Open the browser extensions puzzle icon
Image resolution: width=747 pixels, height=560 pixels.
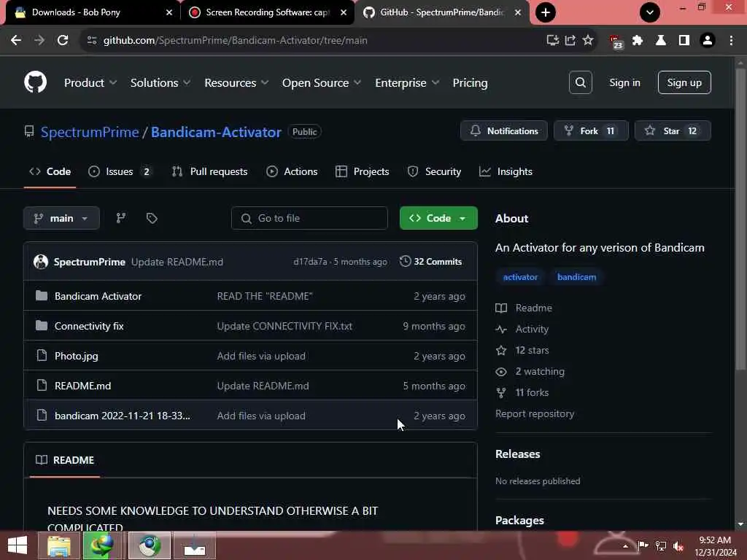click(x=638, y=41)
